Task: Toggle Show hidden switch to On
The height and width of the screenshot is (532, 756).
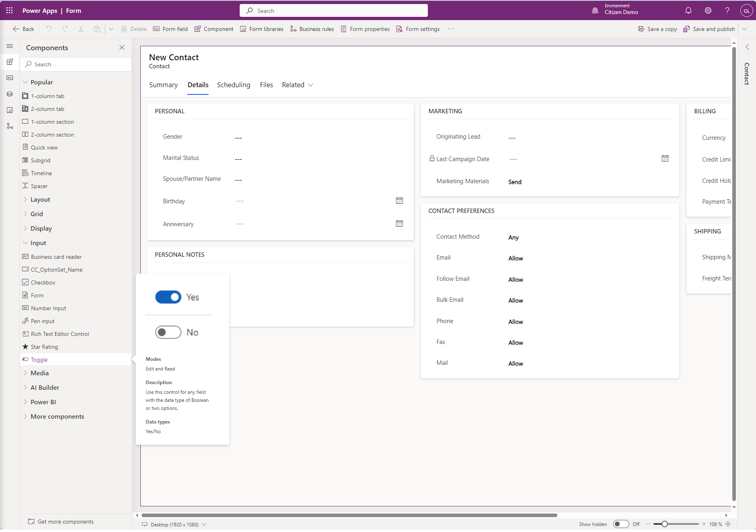Action: [x=620, y=524]
